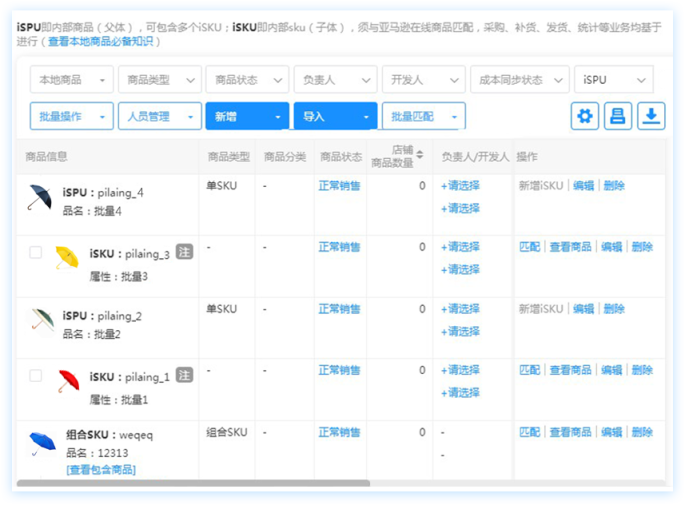
Task: Click 查看包含商品 link under weqeq
Action: tap(101, 469)
